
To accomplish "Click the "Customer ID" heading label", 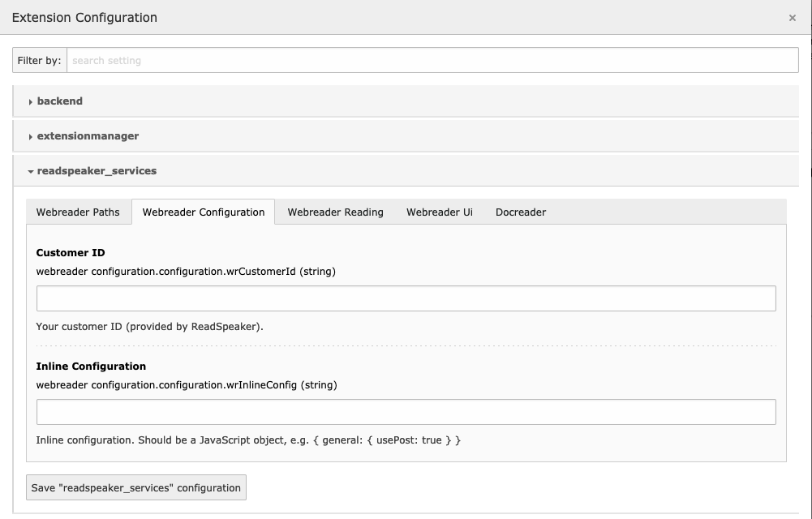I will [71, 253].
